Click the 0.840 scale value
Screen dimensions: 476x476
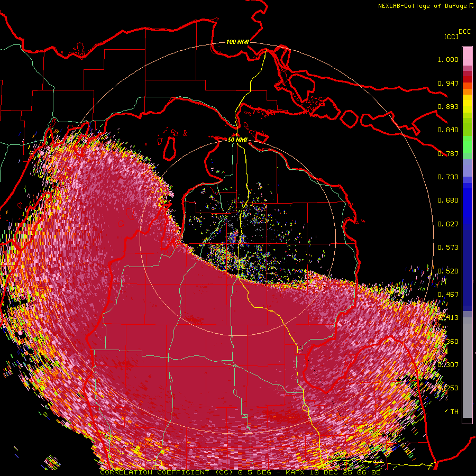[448, 130]
